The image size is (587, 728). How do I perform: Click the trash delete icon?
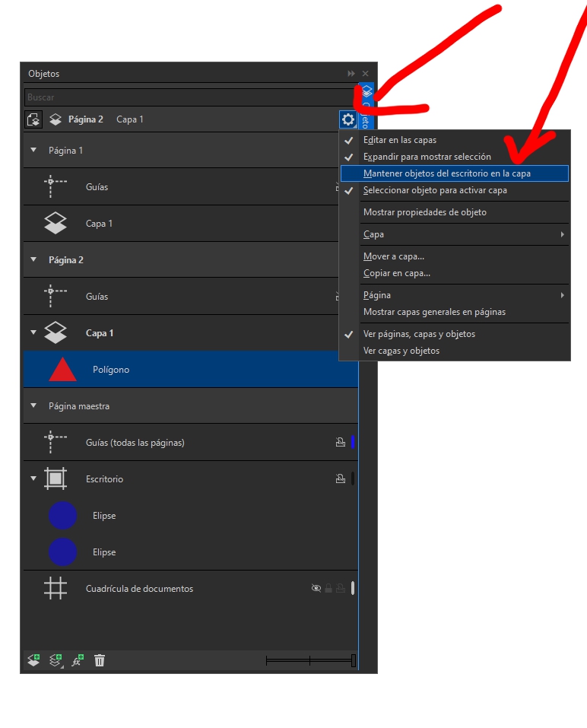[100, 660]
